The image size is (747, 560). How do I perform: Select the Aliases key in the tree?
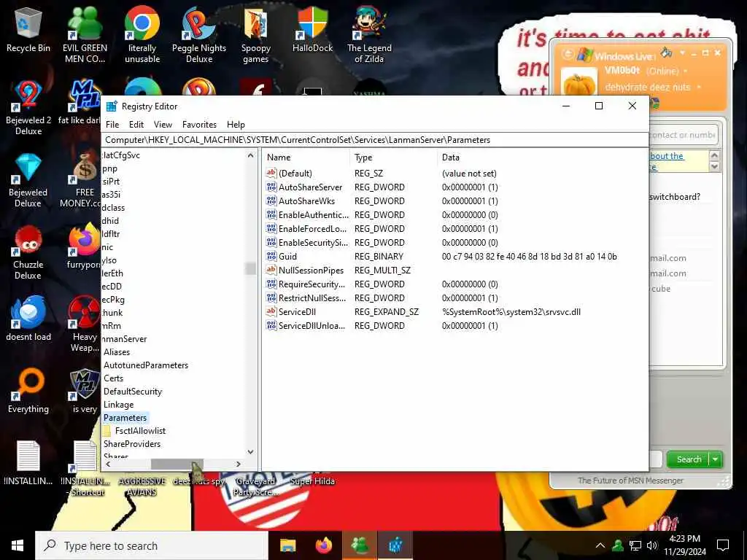pos(117,352)
